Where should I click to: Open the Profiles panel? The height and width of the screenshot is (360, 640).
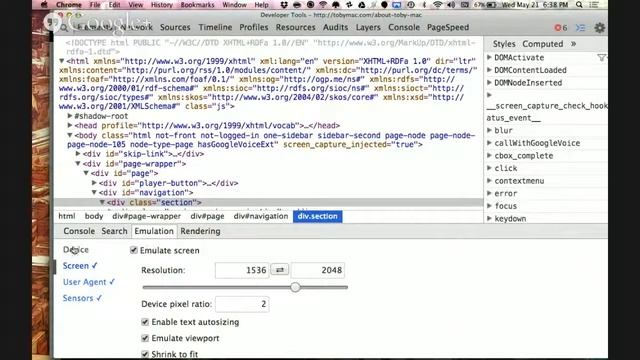click(x=253, y=27)
